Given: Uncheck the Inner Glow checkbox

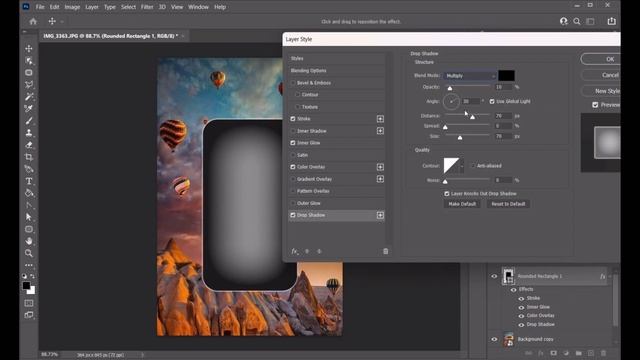Looking at the screenshot, I should pos(293,143).
